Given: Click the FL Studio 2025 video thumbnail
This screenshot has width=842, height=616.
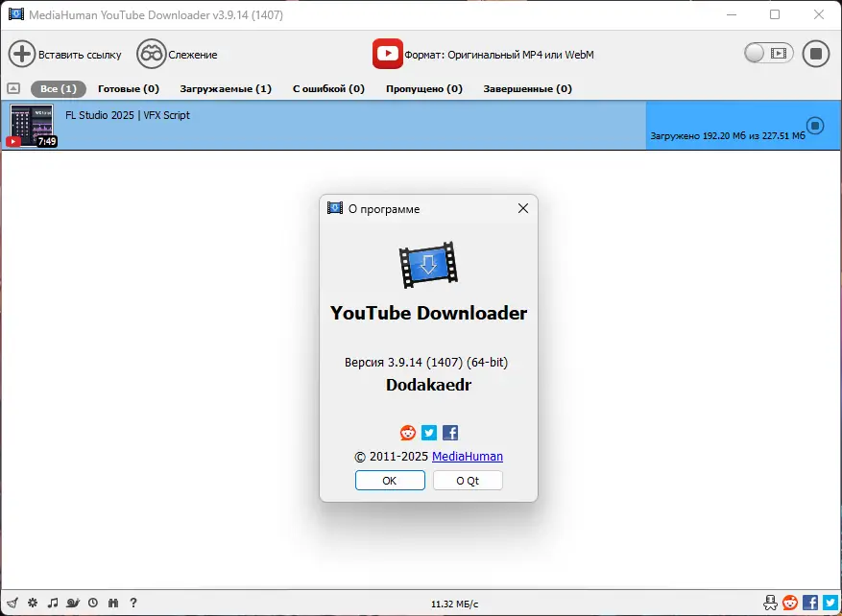Looking at the screenshot, I should pyautogui.click(x=32, y=125).
